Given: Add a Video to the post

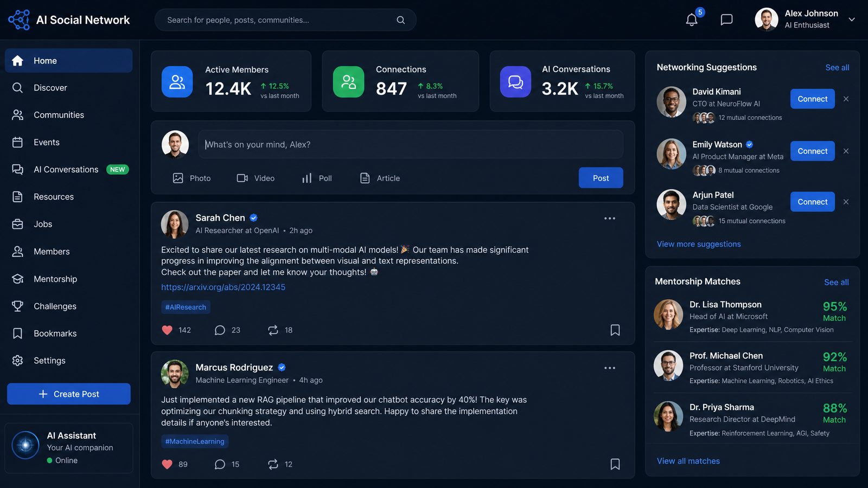Looking at the screenshot, I should click(x=256, y=178).
